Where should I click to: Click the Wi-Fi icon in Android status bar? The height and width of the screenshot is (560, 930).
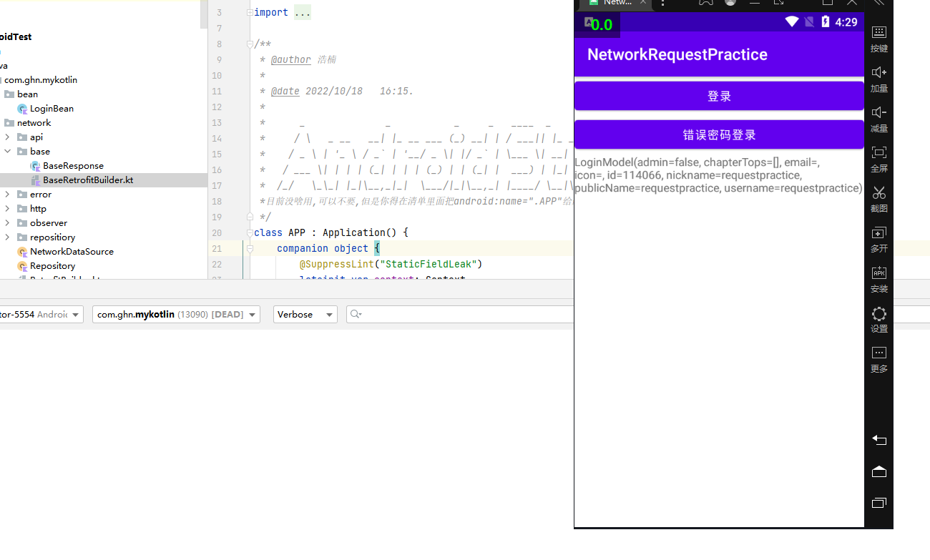(x=792, y=22)
